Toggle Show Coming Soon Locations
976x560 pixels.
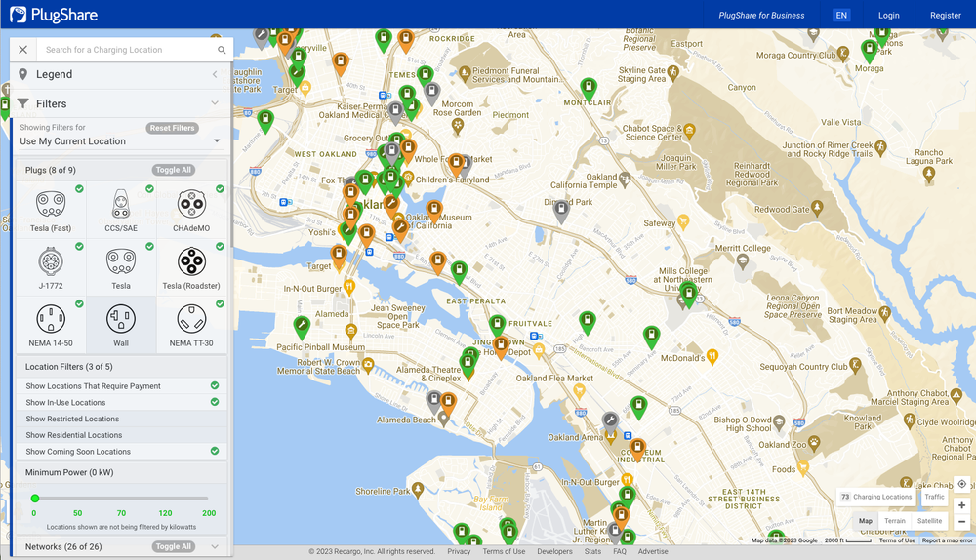tap(121, 451)
